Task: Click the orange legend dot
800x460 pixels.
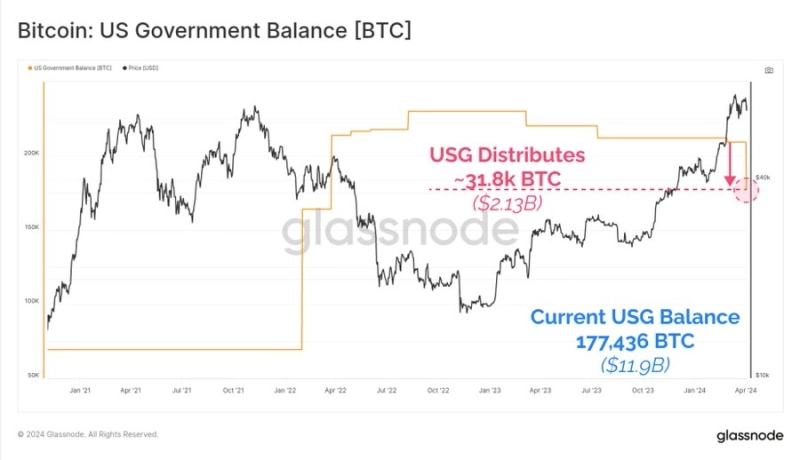Action: pos(30,68)
